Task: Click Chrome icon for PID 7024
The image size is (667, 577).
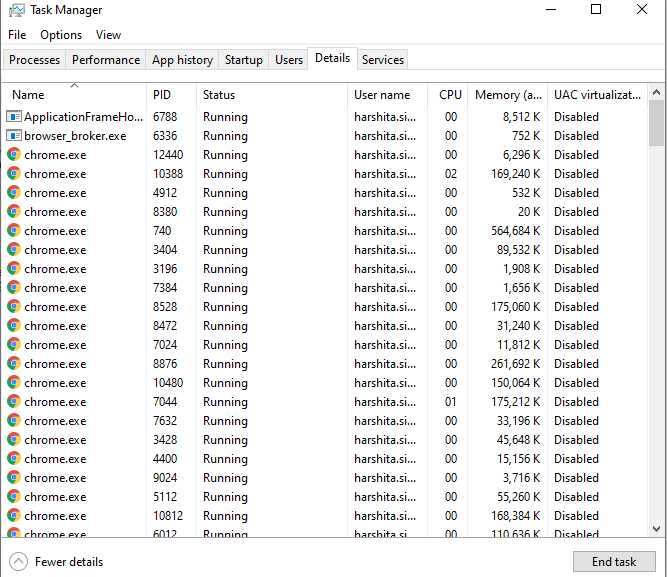Action: coord(14,345)
